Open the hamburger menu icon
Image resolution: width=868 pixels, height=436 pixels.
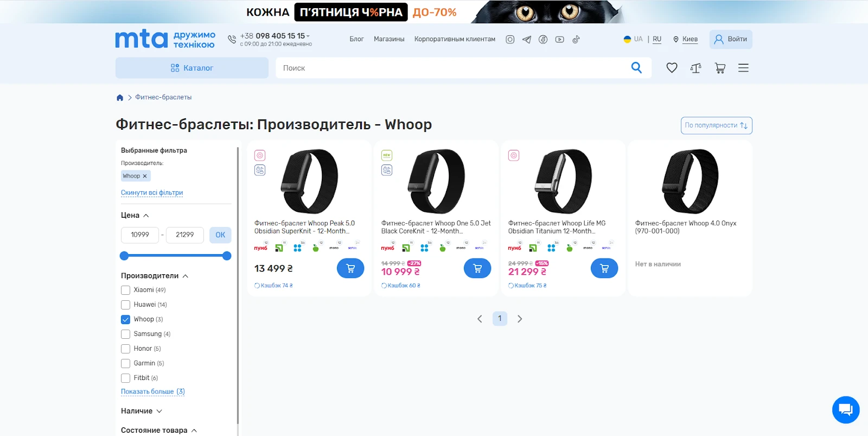[743, 68]
